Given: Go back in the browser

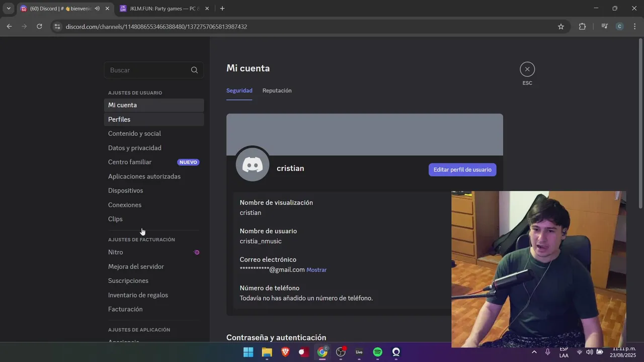Looking at the screenshot, I should 9,27.
